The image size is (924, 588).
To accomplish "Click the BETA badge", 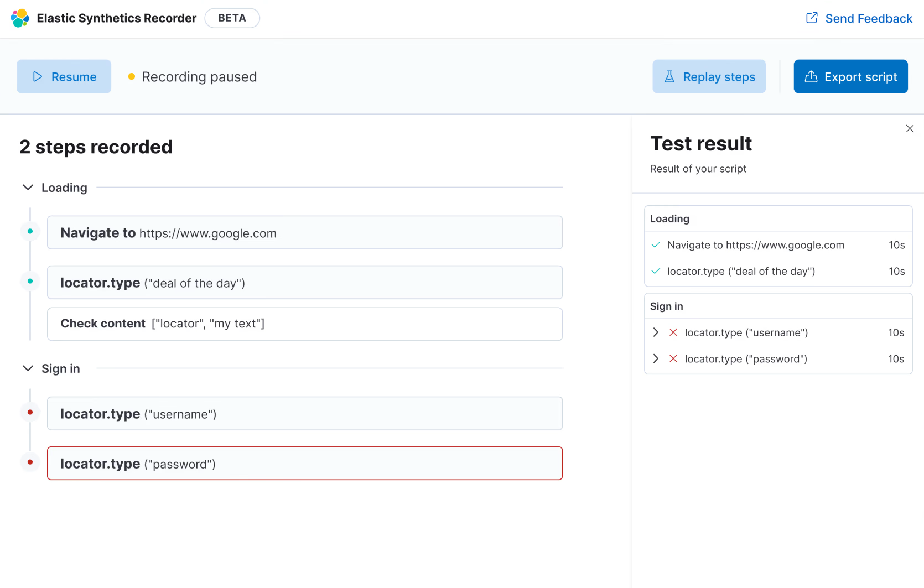I will (x=232, y=18).
